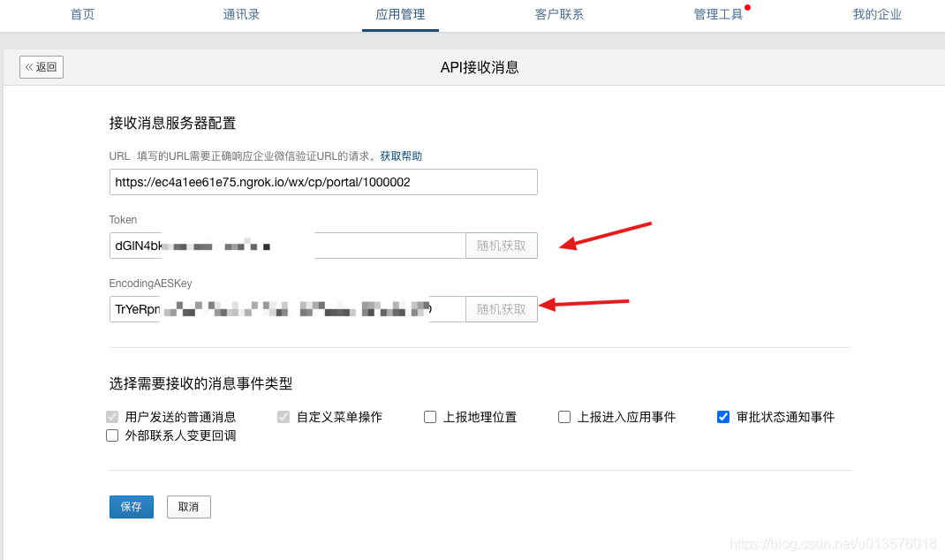Click the red notification dot on 管理工具
Viewport: 945px width, 560px height.
[x=747, y=6]
